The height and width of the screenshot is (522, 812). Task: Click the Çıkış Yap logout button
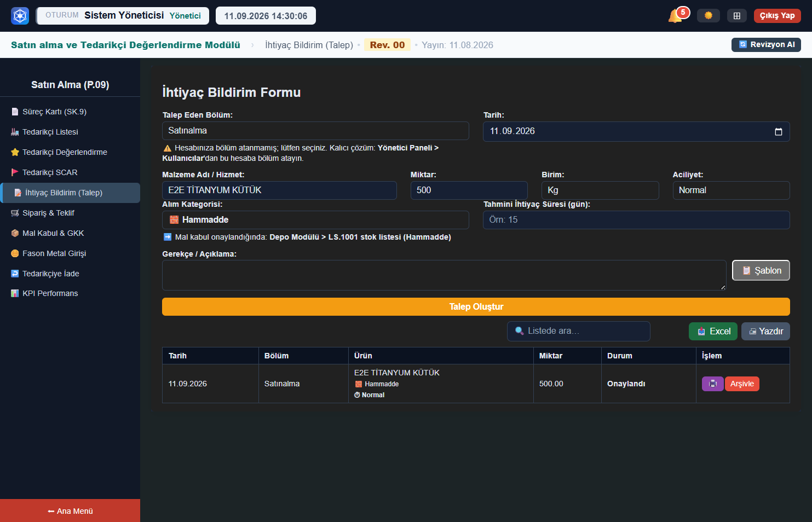777,16
